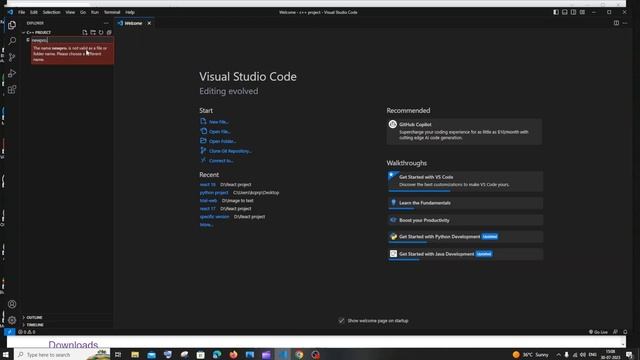The width and height of the screenshot is (640, 360).
Task: Open the recent python project link
Action: (x=214, y=193)
